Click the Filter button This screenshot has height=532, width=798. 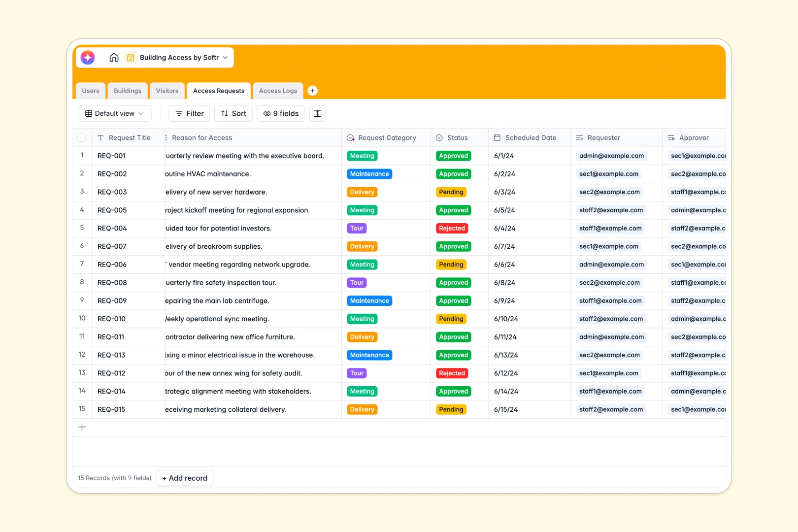[190, 113]
